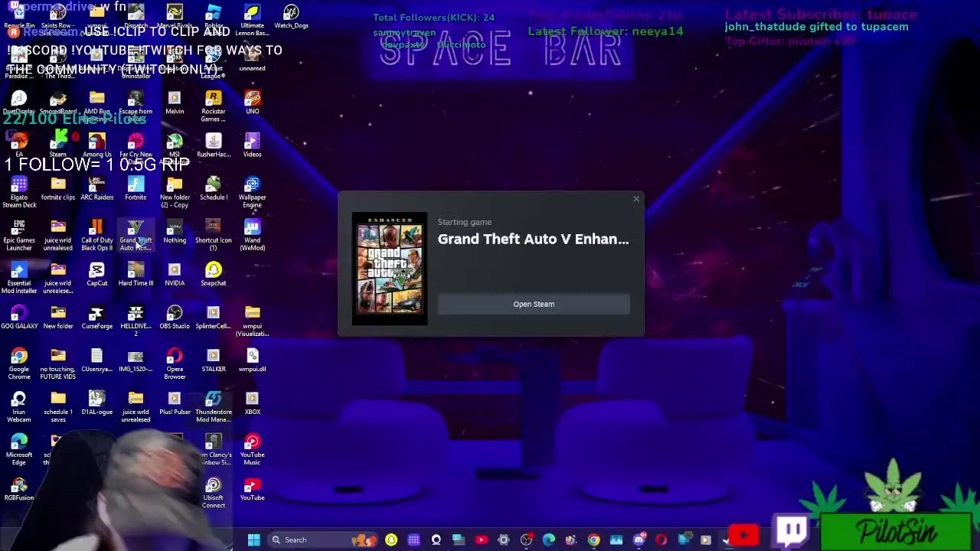980x551 pixels.
Task: Open CapCut desktop shortcut
Action: pyautogui.click(x=97, y=273)
